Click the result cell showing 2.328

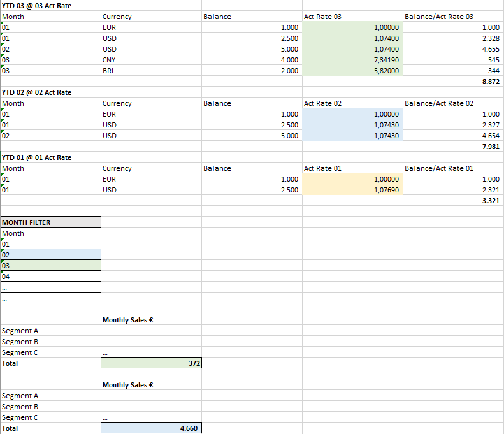pyautogui.click(x=453, y=38)
